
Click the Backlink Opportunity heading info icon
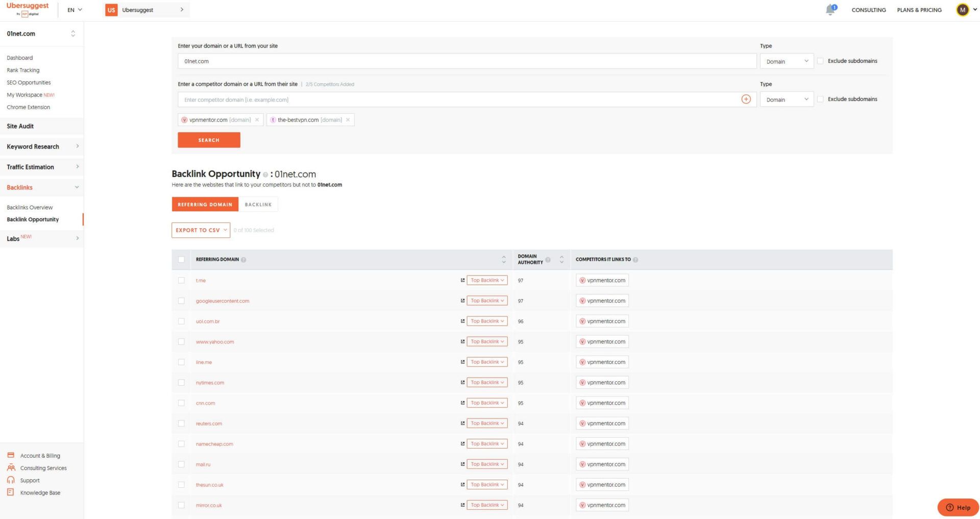(x=265, y=175)
